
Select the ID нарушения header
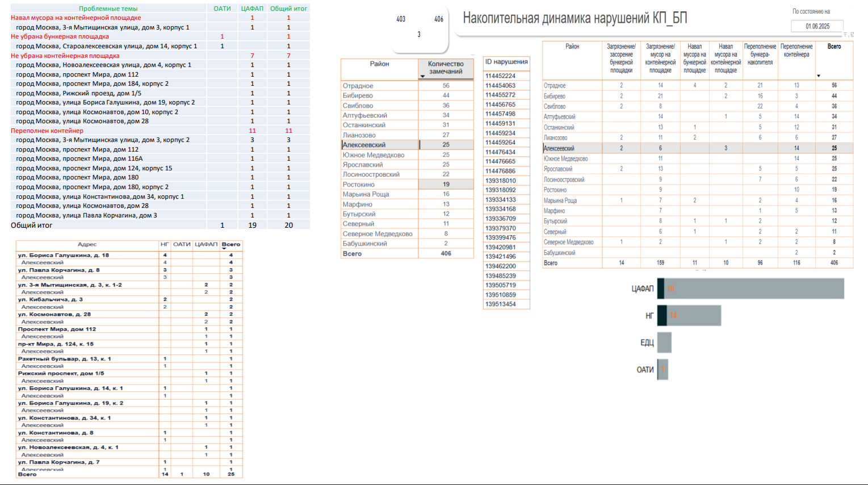coord(506,62)
